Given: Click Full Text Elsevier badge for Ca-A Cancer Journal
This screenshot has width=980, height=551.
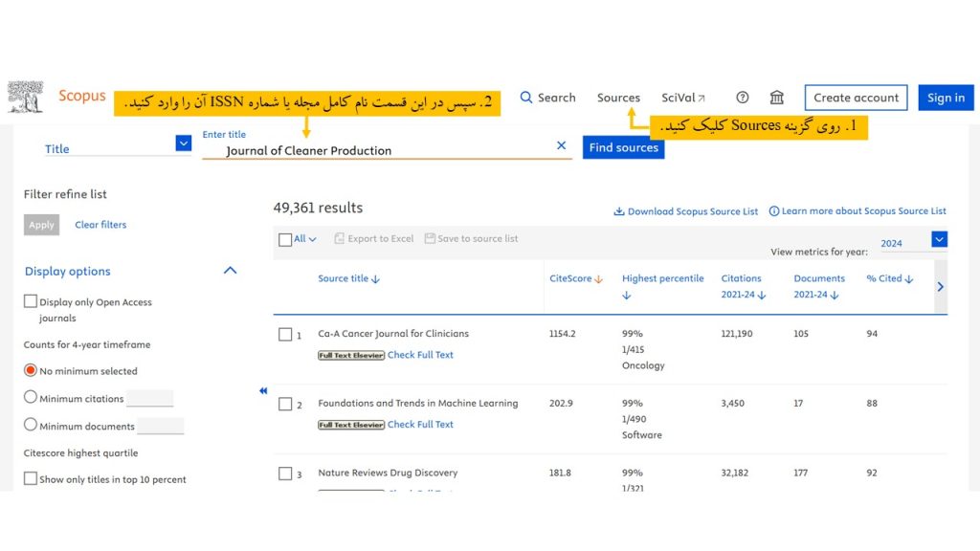Looking at the screenshot, I should [351, 356].
